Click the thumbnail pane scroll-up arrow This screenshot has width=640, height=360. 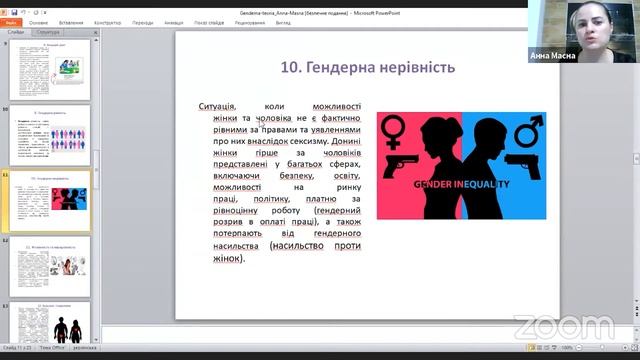96,41
